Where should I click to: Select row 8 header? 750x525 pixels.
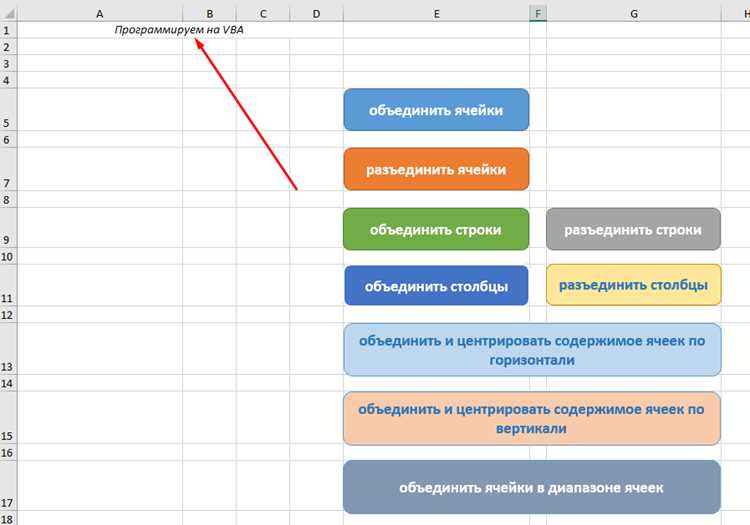(x=8, y=199)
